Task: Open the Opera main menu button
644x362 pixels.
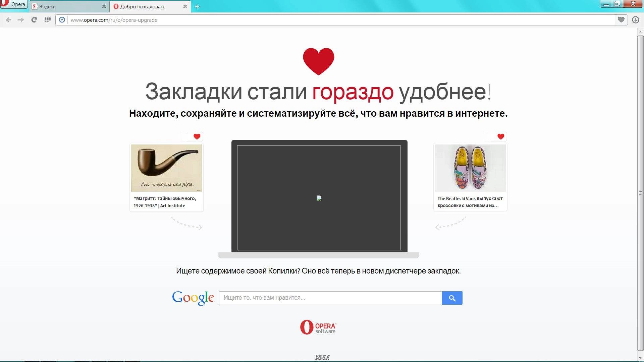Action: coord(13,4)
